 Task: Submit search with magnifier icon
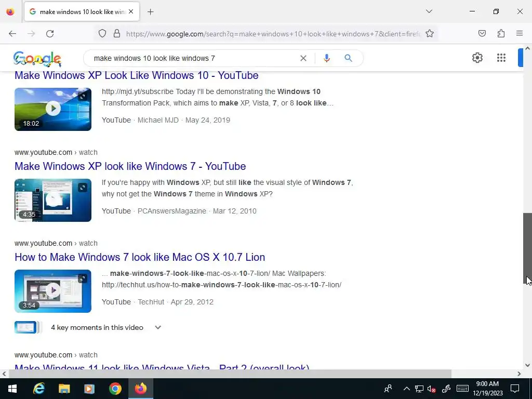(x=348, y=58)
